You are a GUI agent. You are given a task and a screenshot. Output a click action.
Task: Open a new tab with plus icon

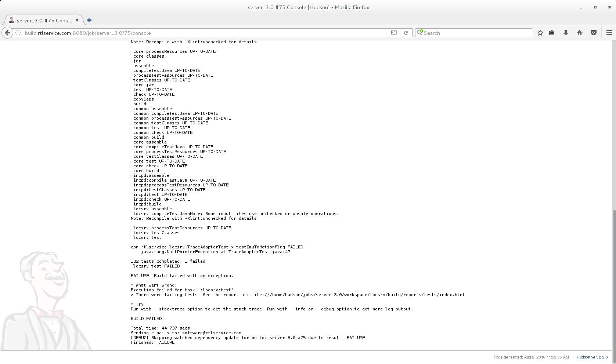pyautogui.click(x=89, y=20)
